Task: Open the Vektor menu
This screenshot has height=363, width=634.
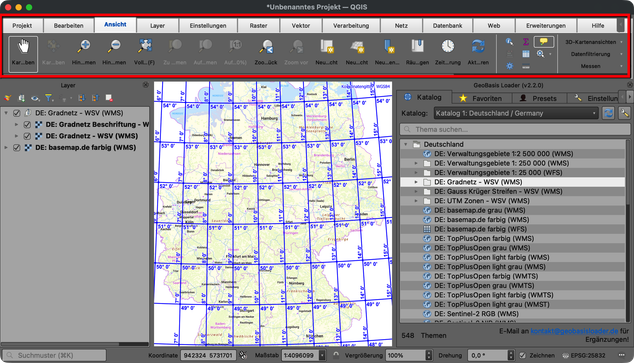Action: [301, 25]
